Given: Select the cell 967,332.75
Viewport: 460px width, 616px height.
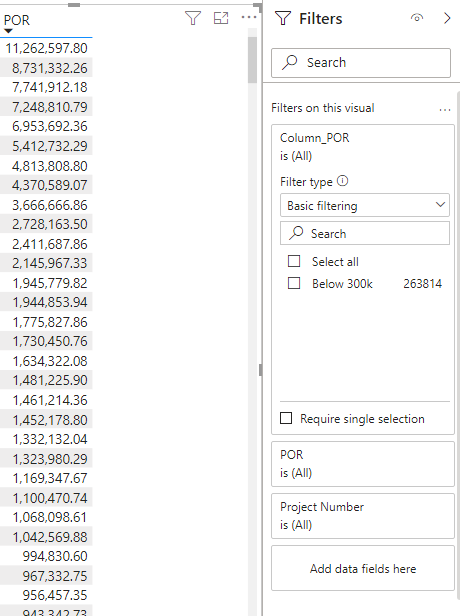Looking at the screenshot, I should click(46, 575).
